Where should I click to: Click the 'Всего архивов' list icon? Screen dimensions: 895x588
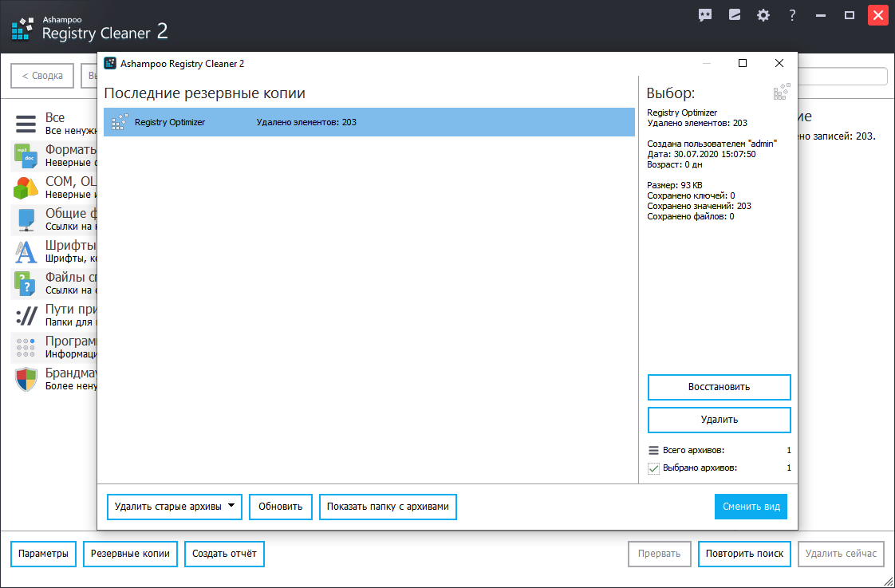coord(653,451)
